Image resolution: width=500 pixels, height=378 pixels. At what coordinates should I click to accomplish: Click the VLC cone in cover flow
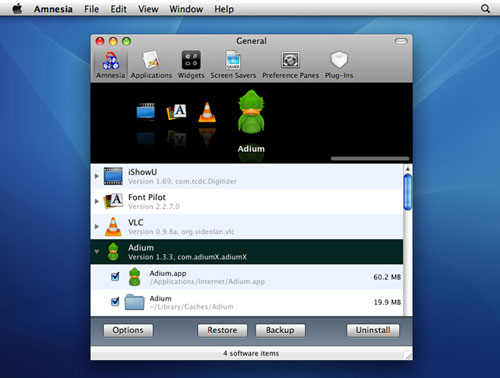pos(207,112)
